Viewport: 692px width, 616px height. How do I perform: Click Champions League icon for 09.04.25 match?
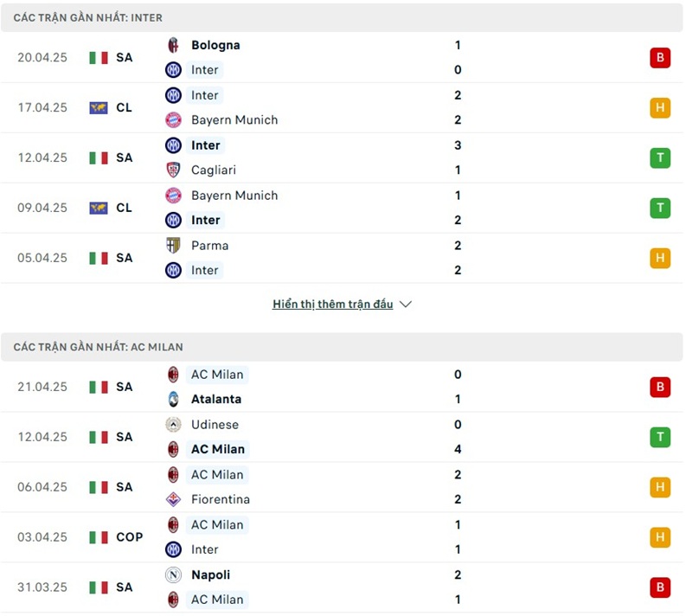click(99, 208)
